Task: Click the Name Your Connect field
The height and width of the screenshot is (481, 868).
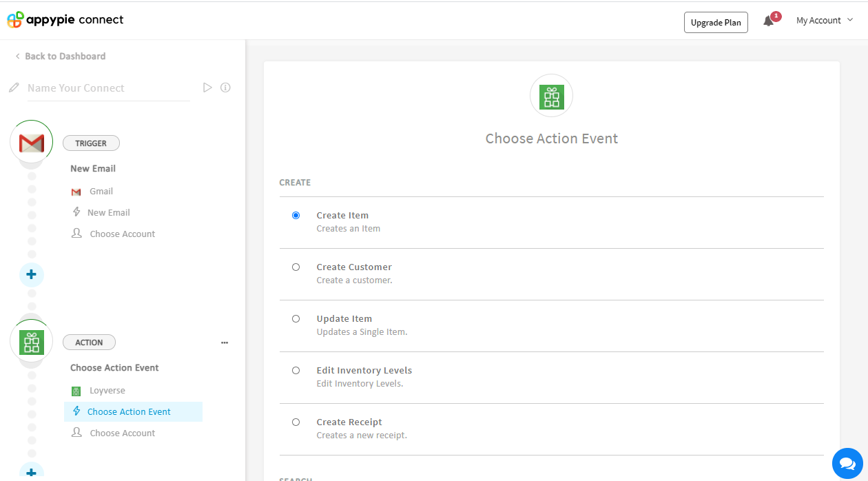Action: [x=107, y=88]
